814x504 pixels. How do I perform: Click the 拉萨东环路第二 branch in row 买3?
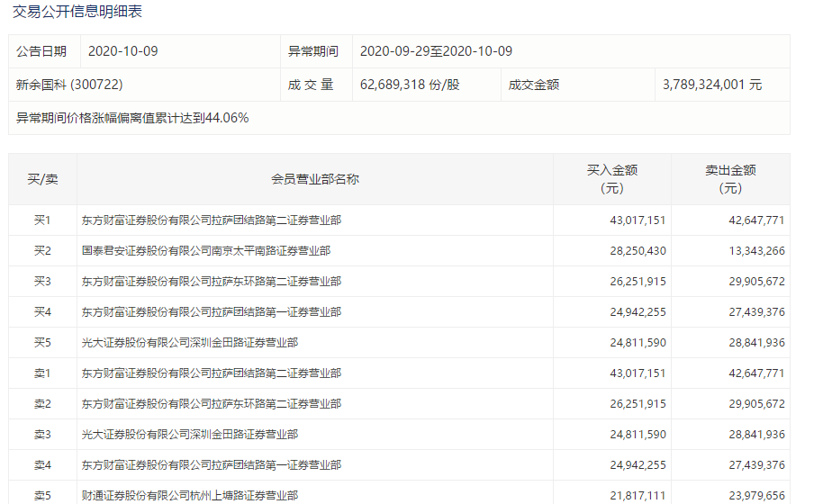(x=212, y=282)
